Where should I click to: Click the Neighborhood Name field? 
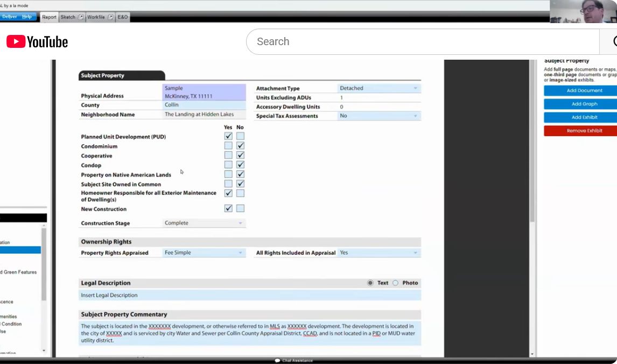(204, 115)
